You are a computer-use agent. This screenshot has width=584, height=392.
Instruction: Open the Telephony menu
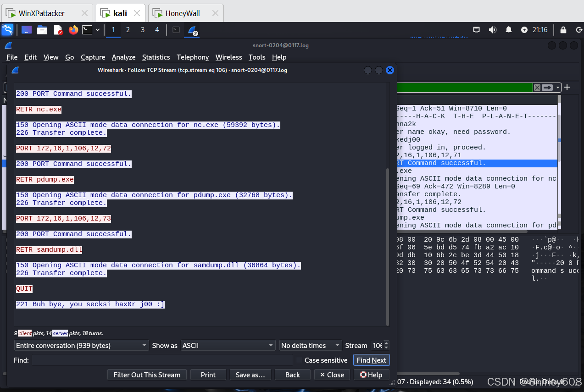click(x=193, y=57)
